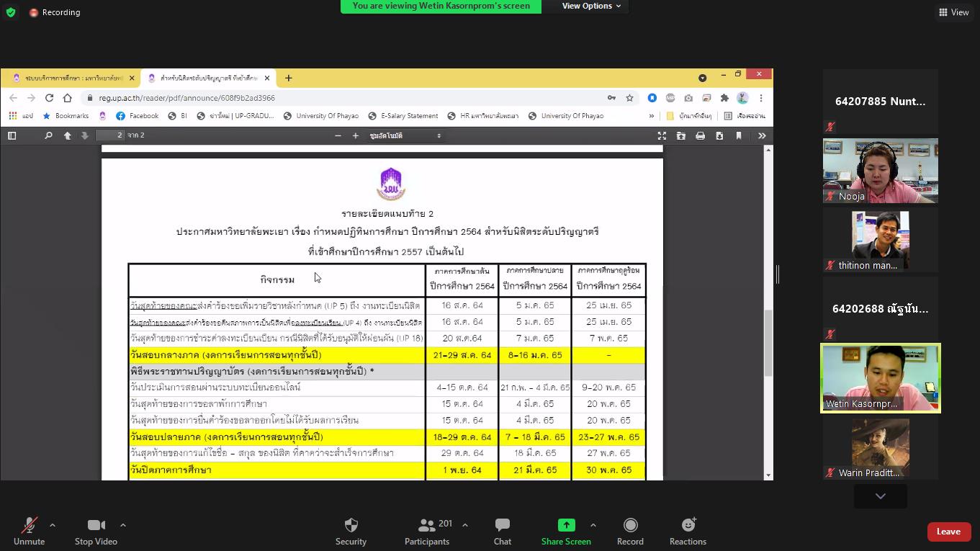Click the browser home button
Viewport: 980px width, 551px height.
click(x=67, y=98)
